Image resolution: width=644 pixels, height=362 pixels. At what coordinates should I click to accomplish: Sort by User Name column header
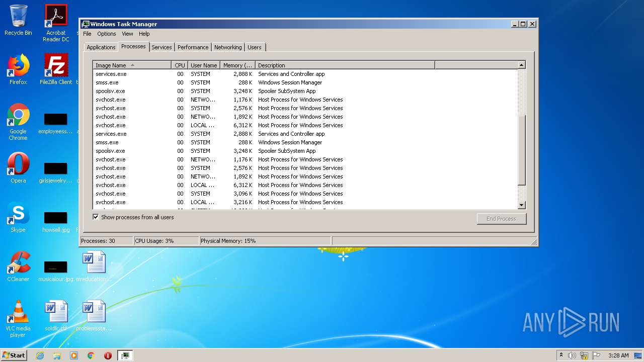204,65
